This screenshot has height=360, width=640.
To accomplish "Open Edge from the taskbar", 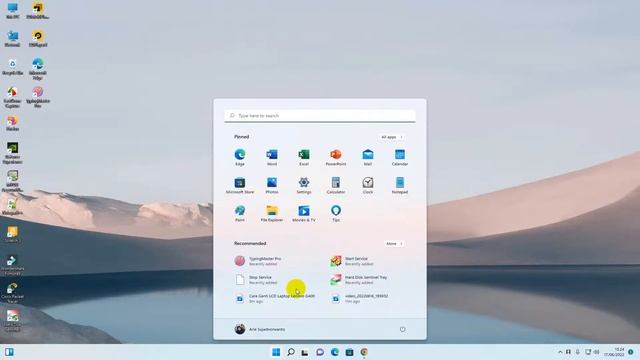I will (x=335, y=352).
